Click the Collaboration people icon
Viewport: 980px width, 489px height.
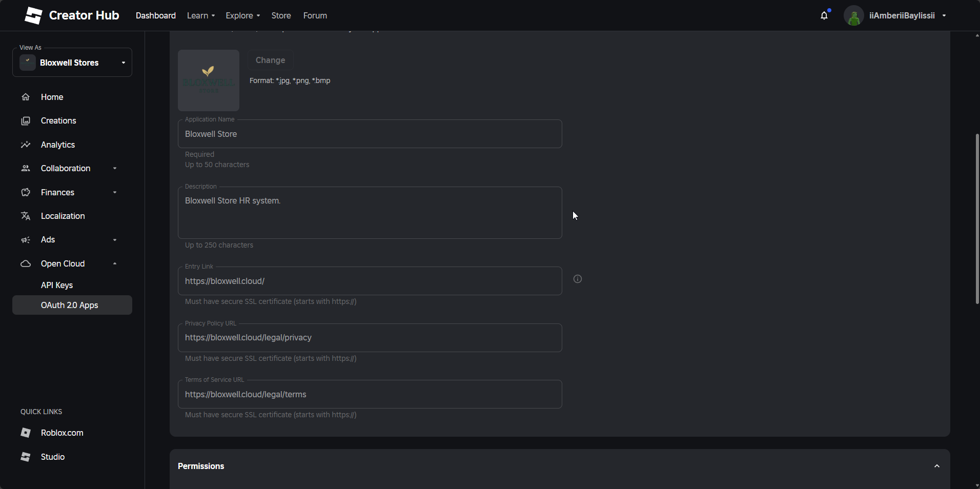coord(26,168)
